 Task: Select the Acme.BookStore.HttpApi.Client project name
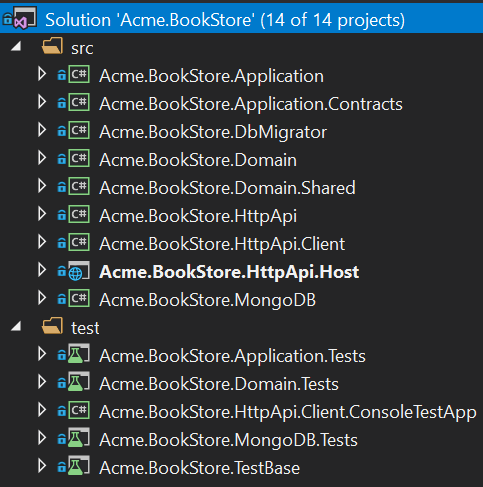tap(222, 245)
